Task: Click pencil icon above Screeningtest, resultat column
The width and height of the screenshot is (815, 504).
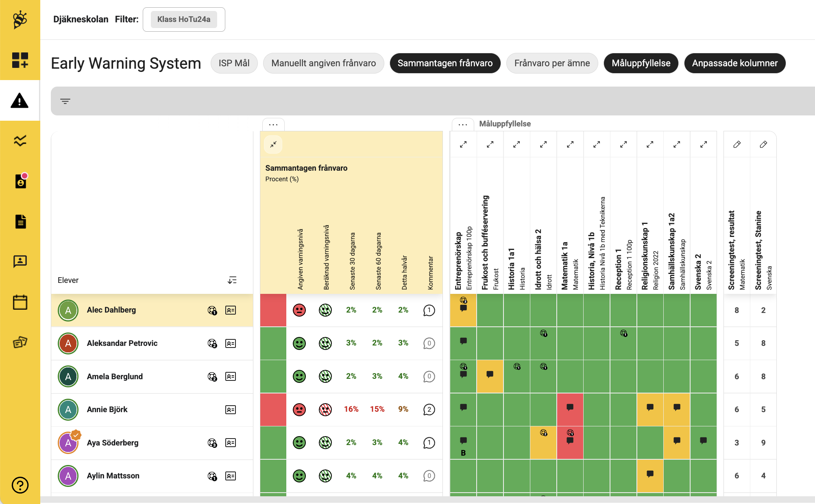Action: [737, 144]
